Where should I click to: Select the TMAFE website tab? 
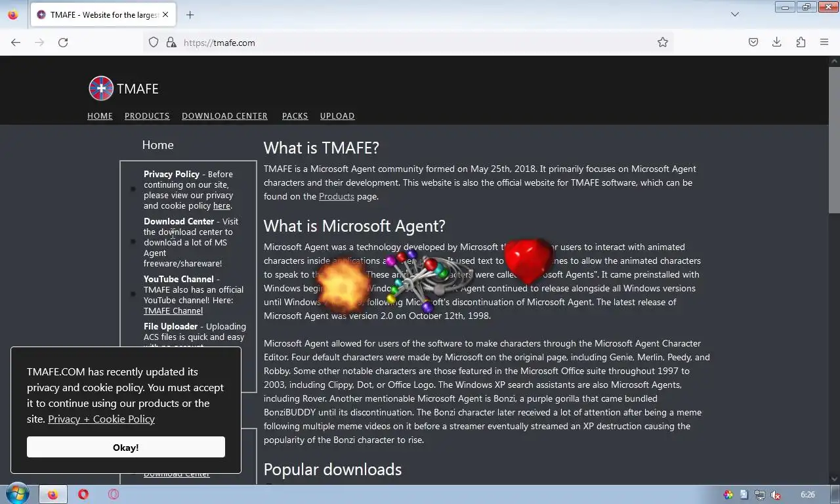tap(102, 14)
